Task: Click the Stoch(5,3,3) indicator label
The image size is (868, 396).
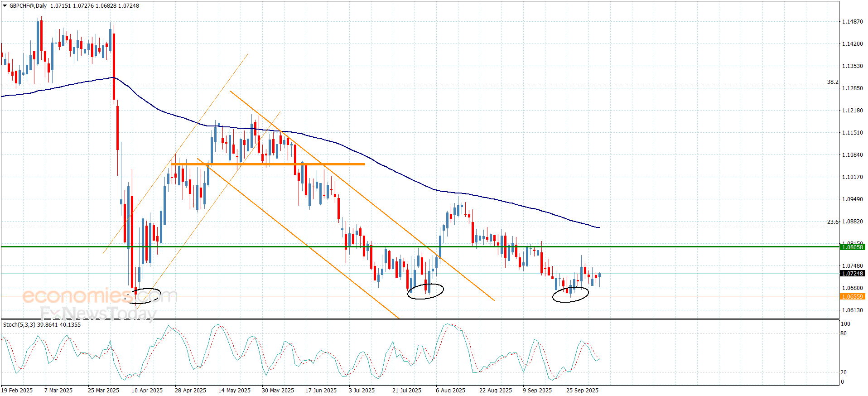Action: [19, 324]
